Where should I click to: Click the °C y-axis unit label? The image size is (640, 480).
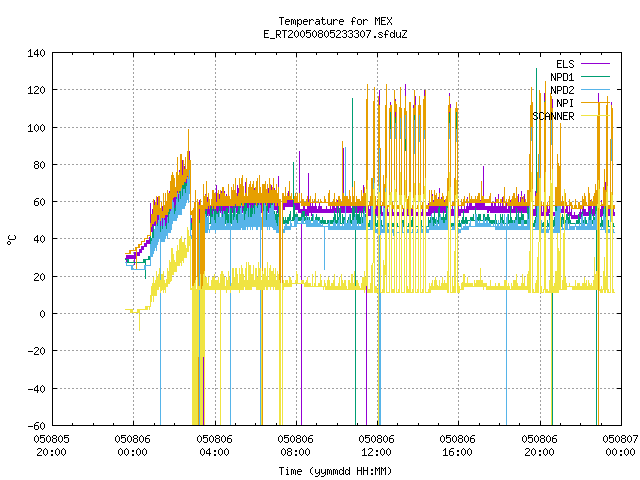(11, 240)
